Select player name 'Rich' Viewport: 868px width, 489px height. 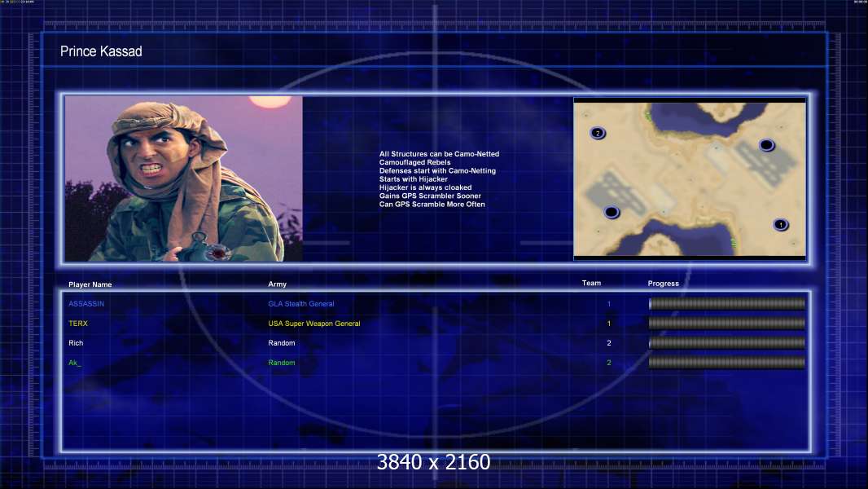[76, 343]
